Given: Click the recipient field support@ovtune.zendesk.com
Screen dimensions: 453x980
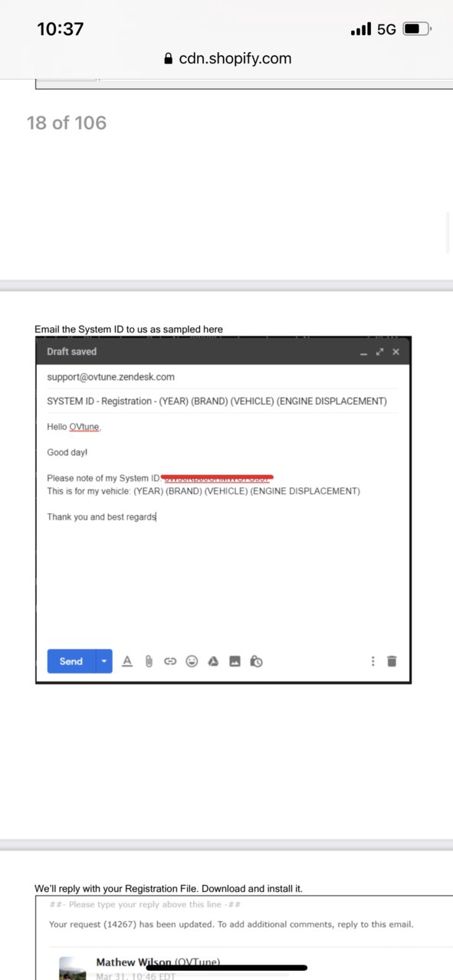Looking at the screenshot, I should (x=222, y=377).
